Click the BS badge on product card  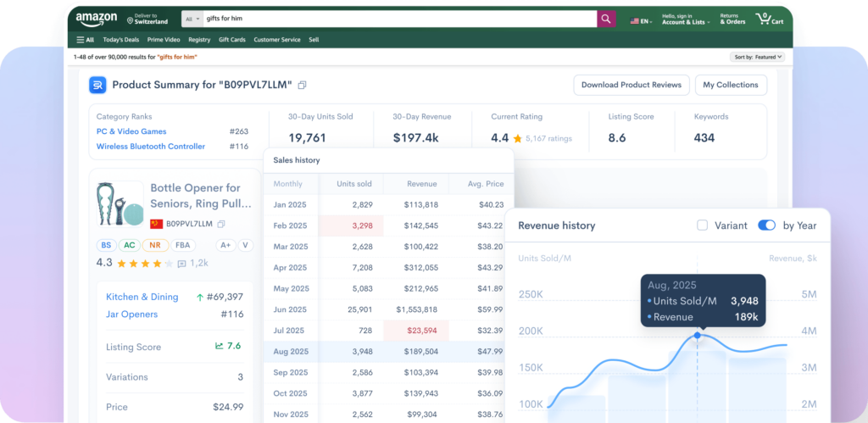(x=106, y=245)
